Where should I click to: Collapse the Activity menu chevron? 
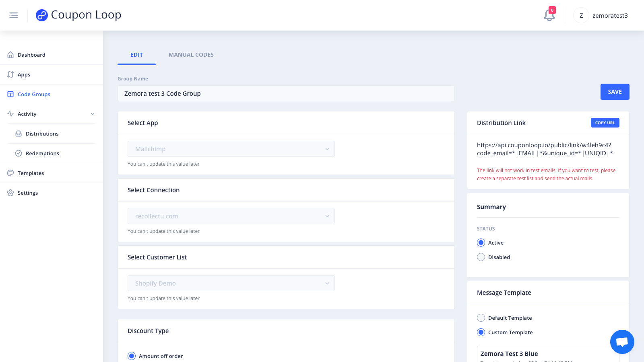pos(93,114)
